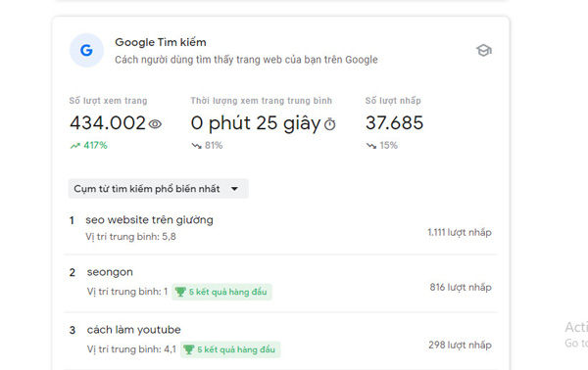The width and height of the screenshot is (588, 370).
Task: Click trophy icon under cách làm youtube
Action: click(188, 349)
